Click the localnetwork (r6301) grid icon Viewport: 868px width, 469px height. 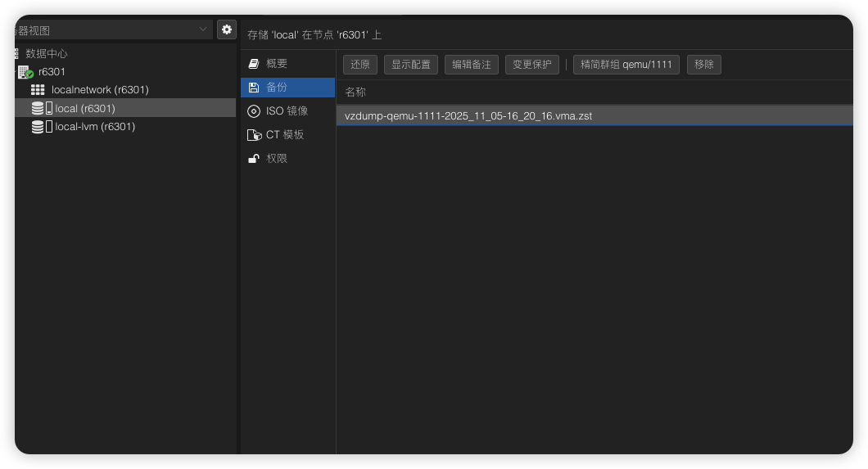tap(38, 90)
